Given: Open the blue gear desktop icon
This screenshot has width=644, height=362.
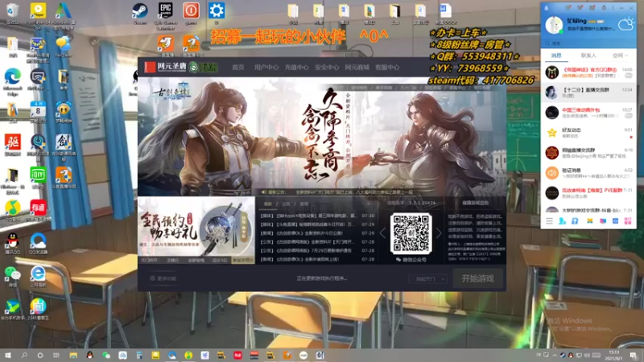Looking at the screenshot, I should [x=217, y=13].
